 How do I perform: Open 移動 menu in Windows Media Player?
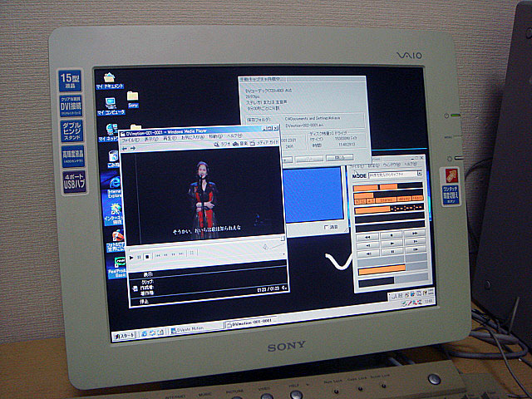click(215, 136)
